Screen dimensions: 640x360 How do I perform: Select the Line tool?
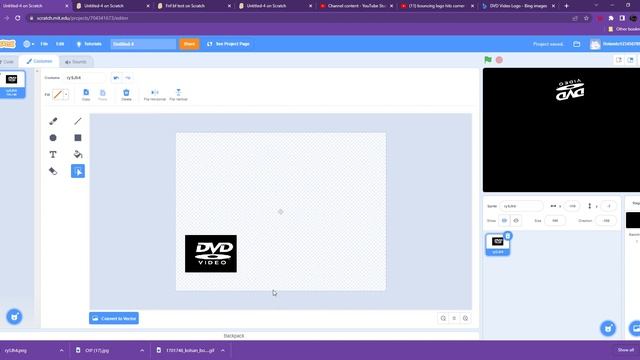coord(78,121)
